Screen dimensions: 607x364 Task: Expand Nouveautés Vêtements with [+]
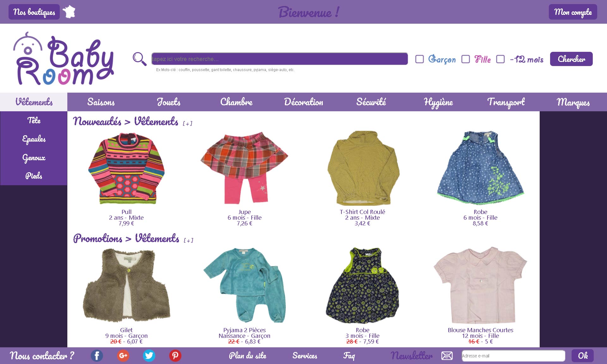[x=187, y=124]
